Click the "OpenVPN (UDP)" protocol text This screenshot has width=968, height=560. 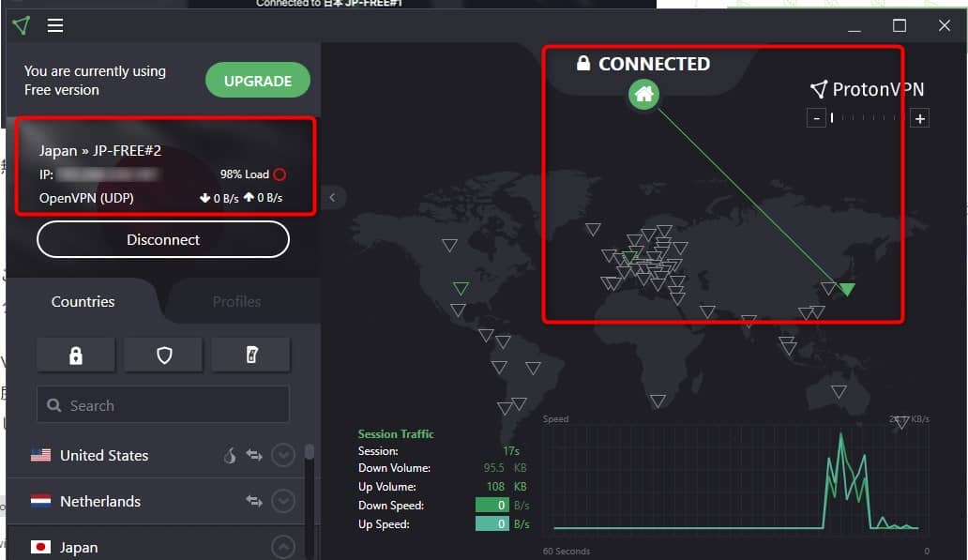tap(86, 198)
